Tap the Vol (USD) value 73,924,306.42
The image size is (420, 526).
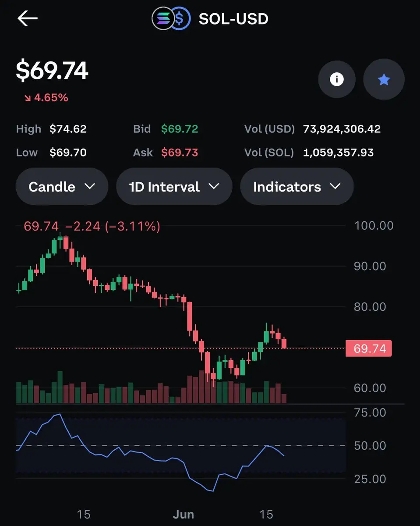coord(342,129)
